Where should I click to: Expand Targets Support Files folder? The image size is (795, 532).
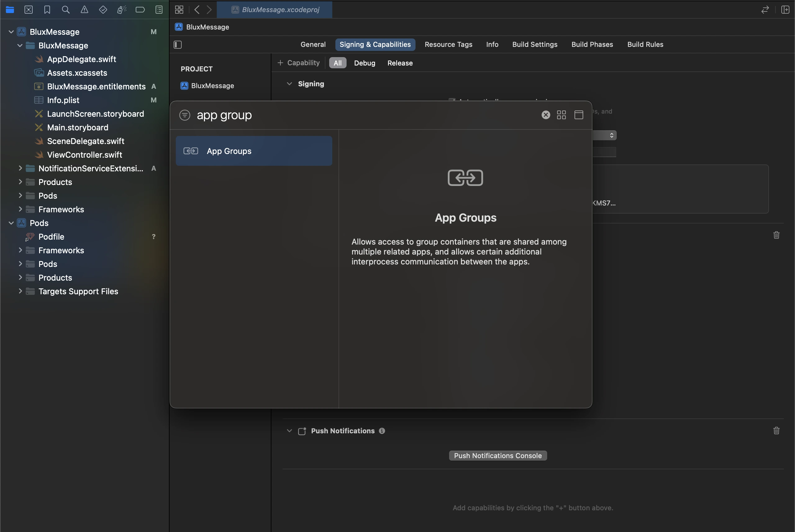(x=20, y=291)
